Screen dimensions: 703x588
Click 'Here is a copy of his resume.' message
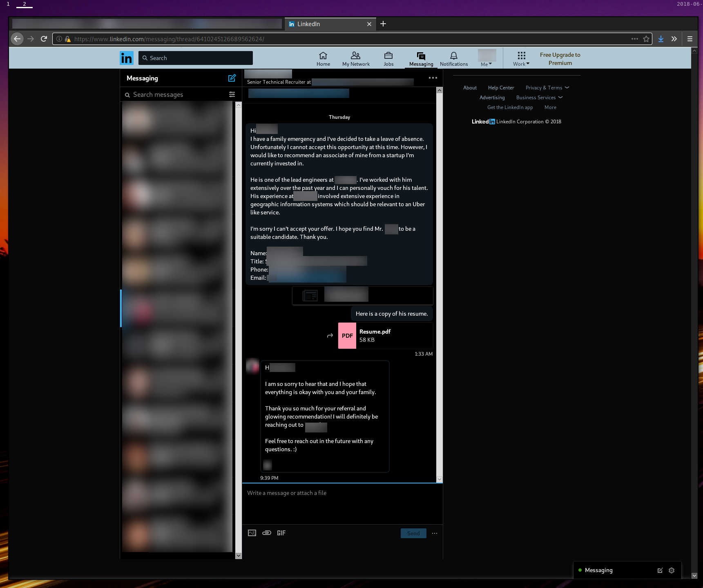tap(392, 314)
